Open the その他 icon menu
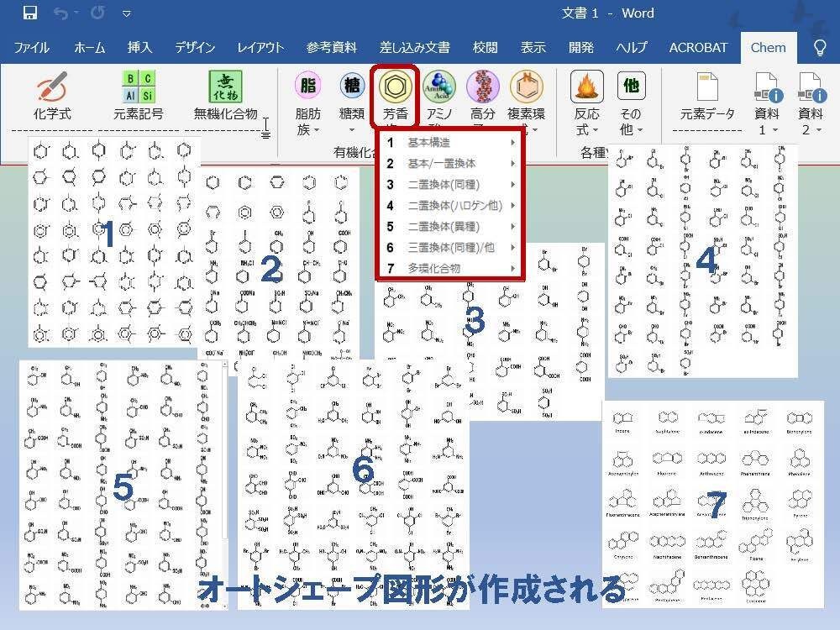Screen dimensions: 840x630 (x=631, y=86)
